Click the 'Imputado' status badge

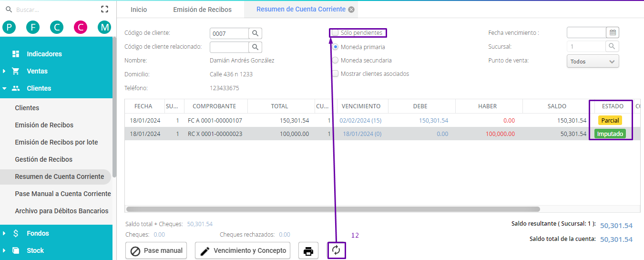(x=610, y=134)
